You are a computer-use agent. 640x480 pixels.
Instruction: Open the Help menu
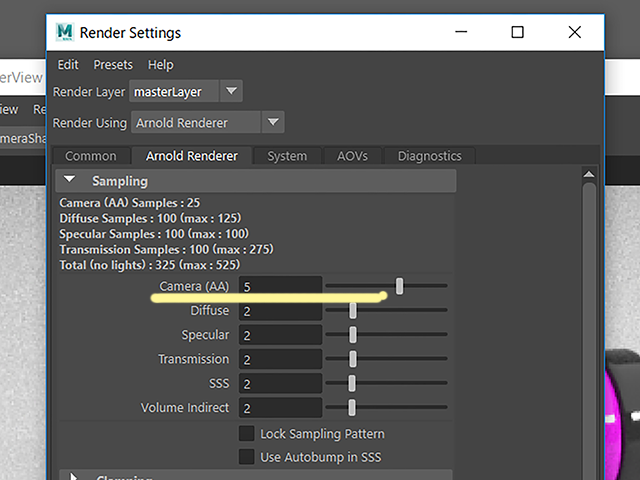pyautogui.click(x=160, y=64)
